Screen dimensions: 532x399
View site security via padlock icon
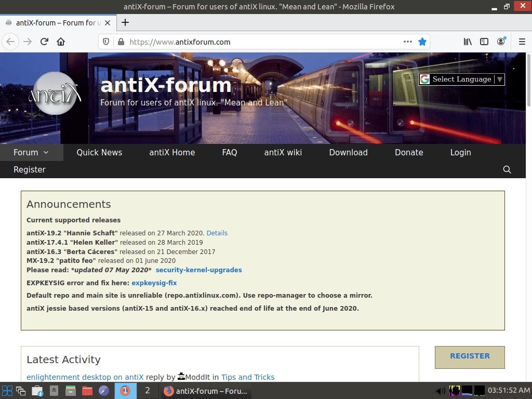coord(121,42)
